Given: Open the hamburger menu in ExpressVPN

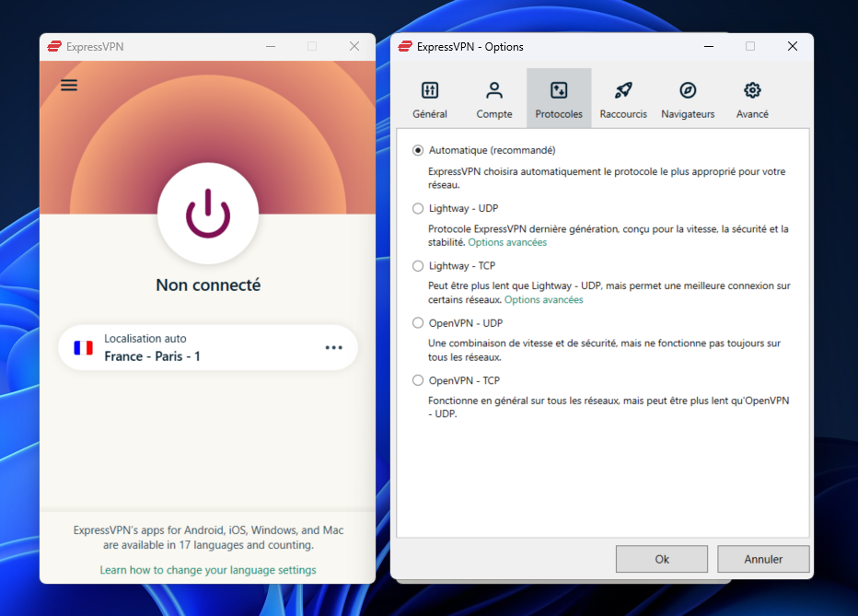Looking at the screenshot, I should (x=69, y=86).
